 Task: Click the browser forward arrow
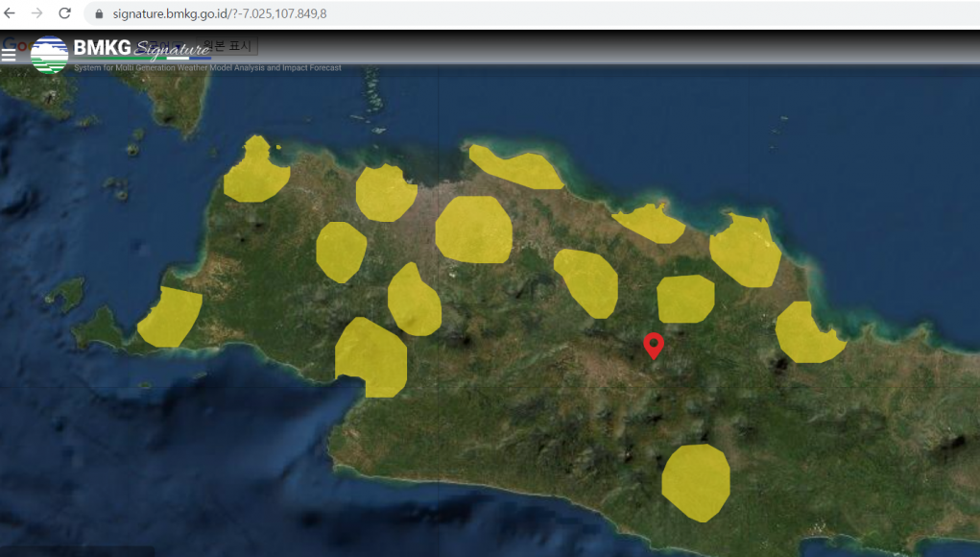(37, 13)
